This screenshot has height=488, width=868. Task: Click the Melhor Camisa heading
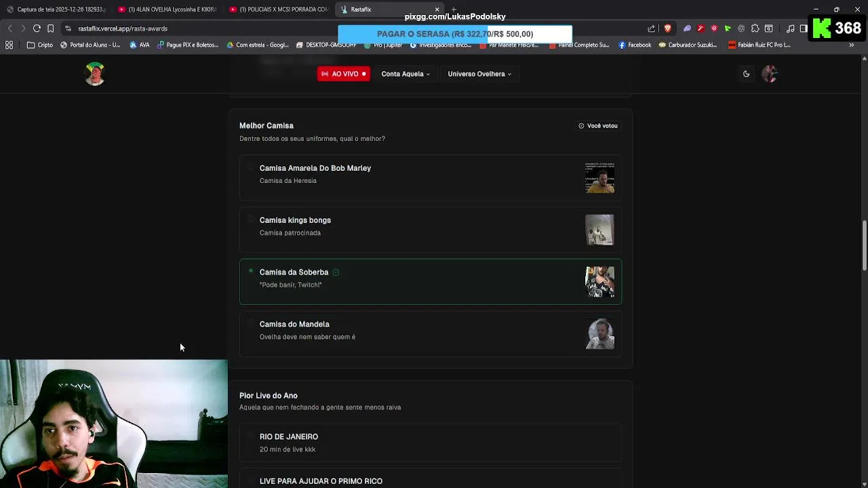pos(267,125)
